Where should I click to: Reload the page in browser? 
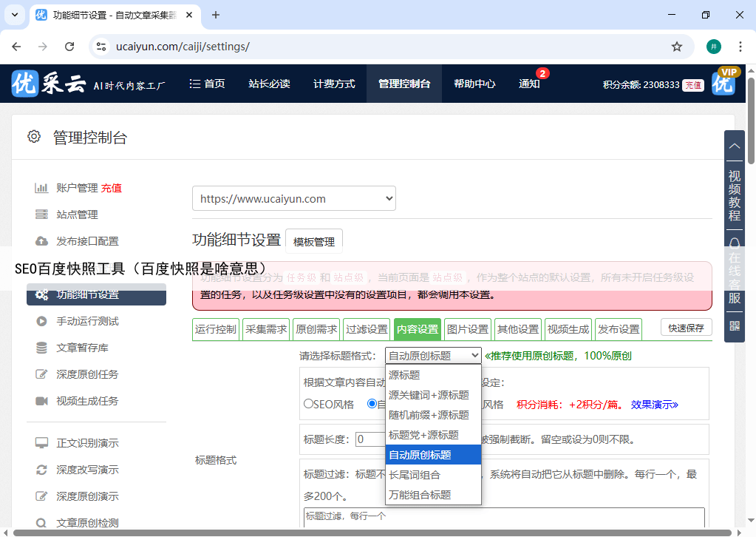coord(69,47)
